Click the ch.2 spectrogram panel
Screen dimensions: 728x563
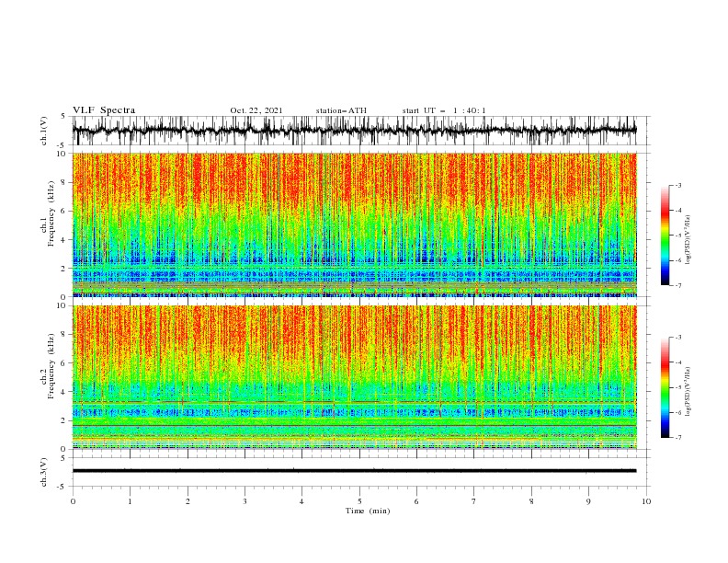[x=354, y=377]
